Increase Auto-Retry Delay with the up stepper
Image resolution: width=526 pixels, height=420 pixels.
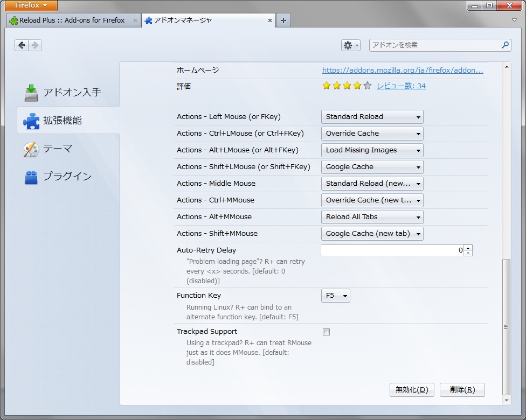pyautogui.click(x=467, y=247)
